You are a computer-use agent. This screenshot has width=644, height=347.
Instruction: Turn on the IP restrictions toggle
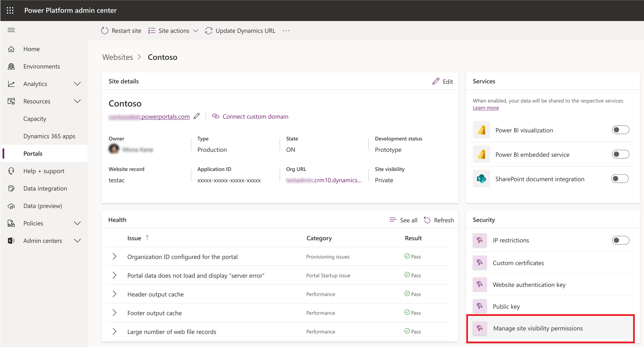tap(620, 240)
